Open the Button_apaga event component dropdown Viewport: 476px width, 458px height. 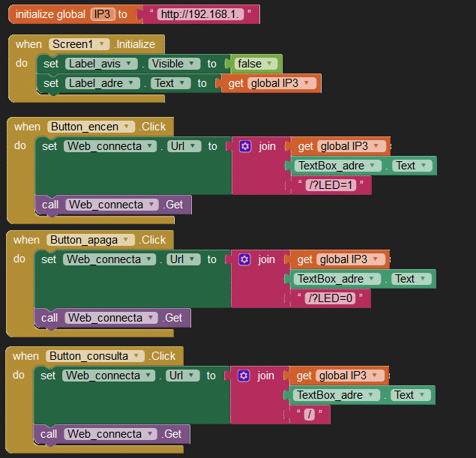pyautogui.click(x=128, y=240)
